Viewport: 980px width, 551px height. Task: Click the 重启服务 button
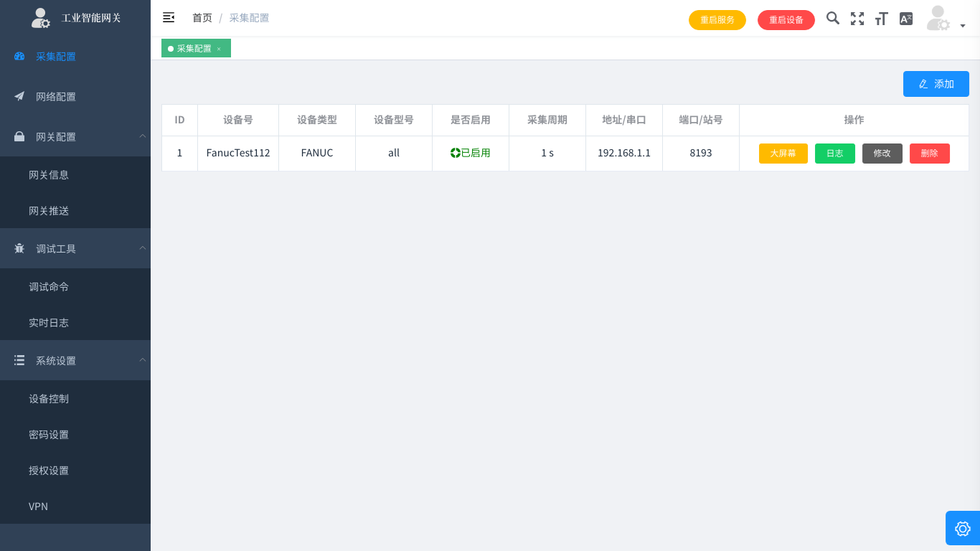pos(717,20)
